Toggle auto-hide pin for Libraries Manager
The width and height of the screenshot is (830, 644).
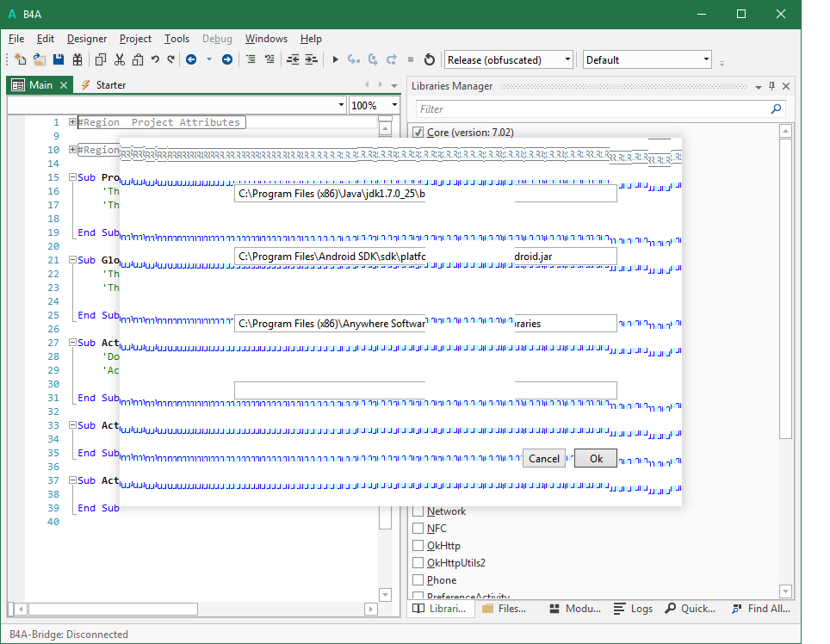click(771, 86)
